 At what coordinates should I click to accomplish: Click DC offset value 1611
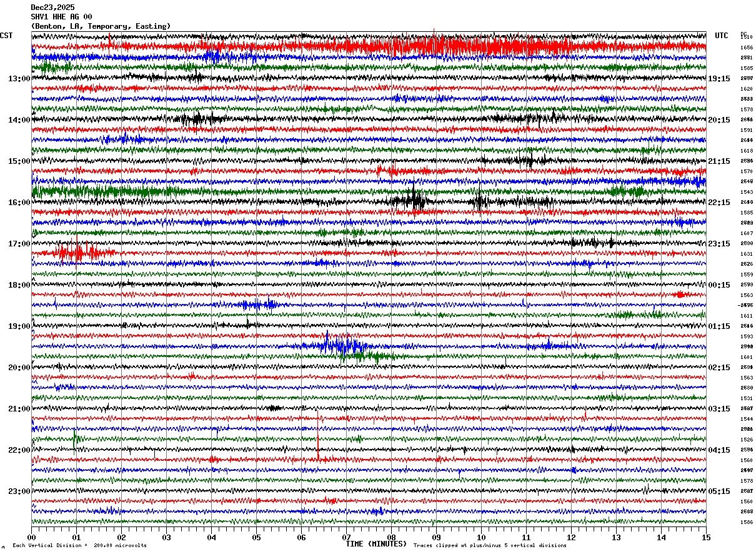coord(747,316)
